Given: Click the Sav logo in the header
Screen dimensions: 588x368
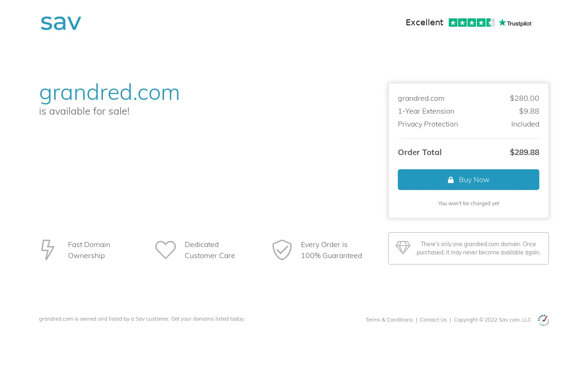Looking at the screenshot, I should coord(61,23).
